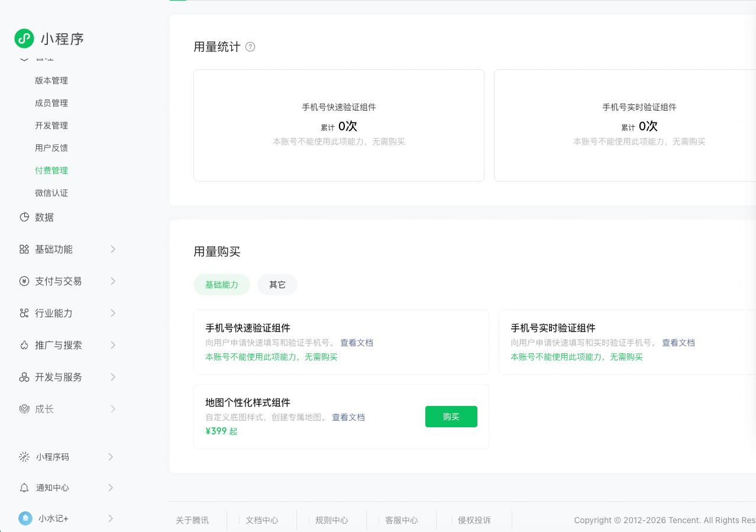Click the ¥399 起 price text
The width and height of the screenshot is (756, 532).
(221, 431)
